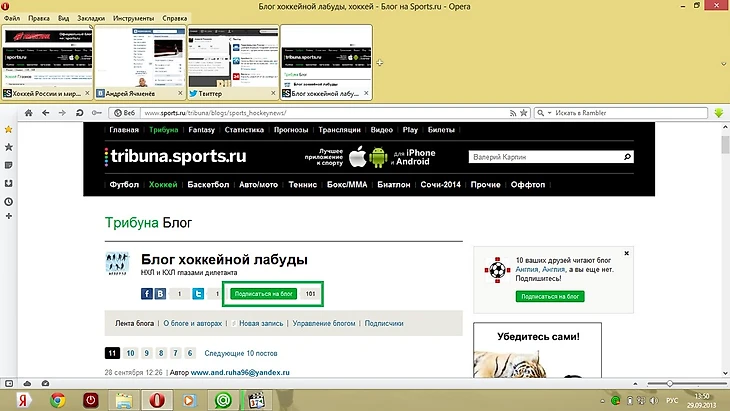Click the Opera Turbo status bar icon
This screenshot has height=411, width=730.
[x=45, y=384]
